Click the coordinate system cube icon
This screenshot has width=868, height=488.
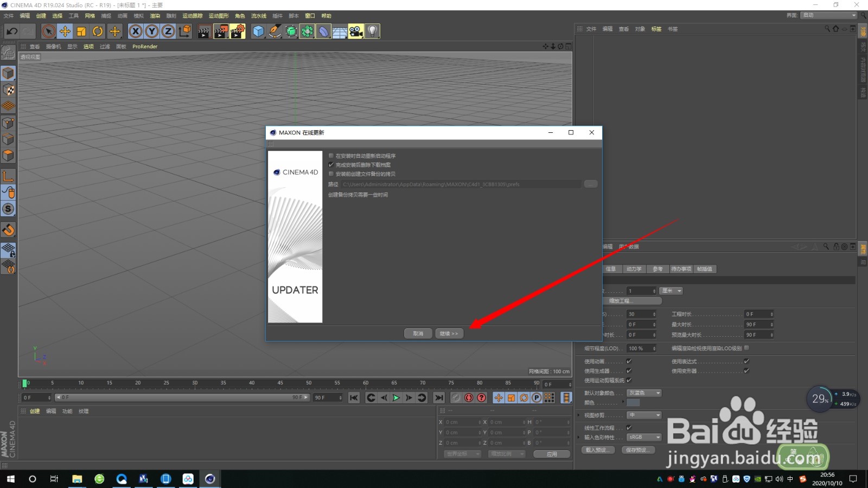(x=185, y=31)
